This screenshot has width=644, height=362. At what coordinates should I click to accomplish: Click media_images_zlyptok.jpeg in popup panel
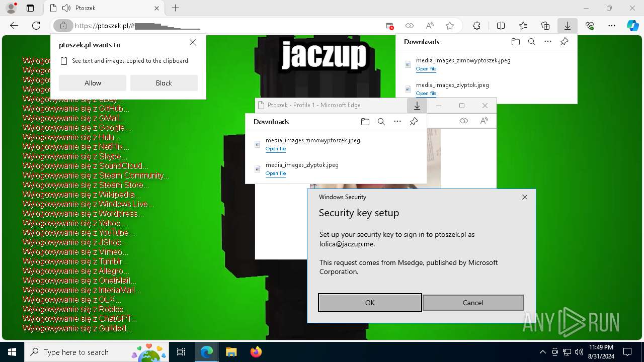click(x=302, y=165)
